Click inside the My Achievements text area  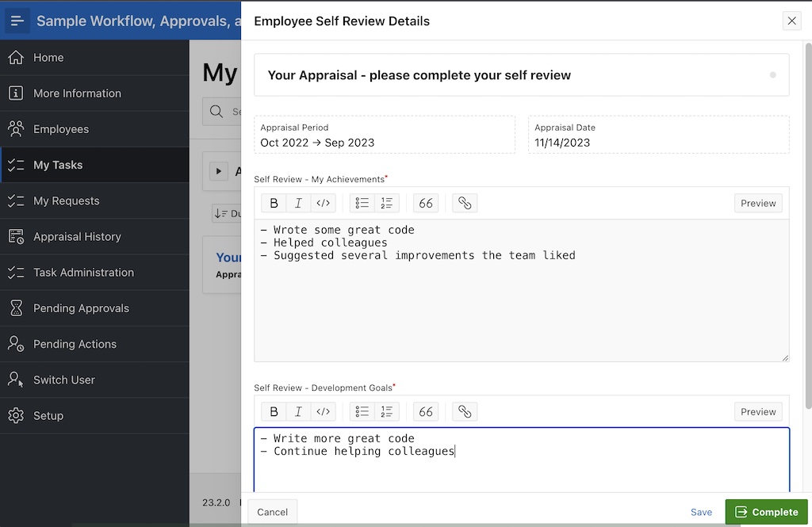[x=521, y=309]
